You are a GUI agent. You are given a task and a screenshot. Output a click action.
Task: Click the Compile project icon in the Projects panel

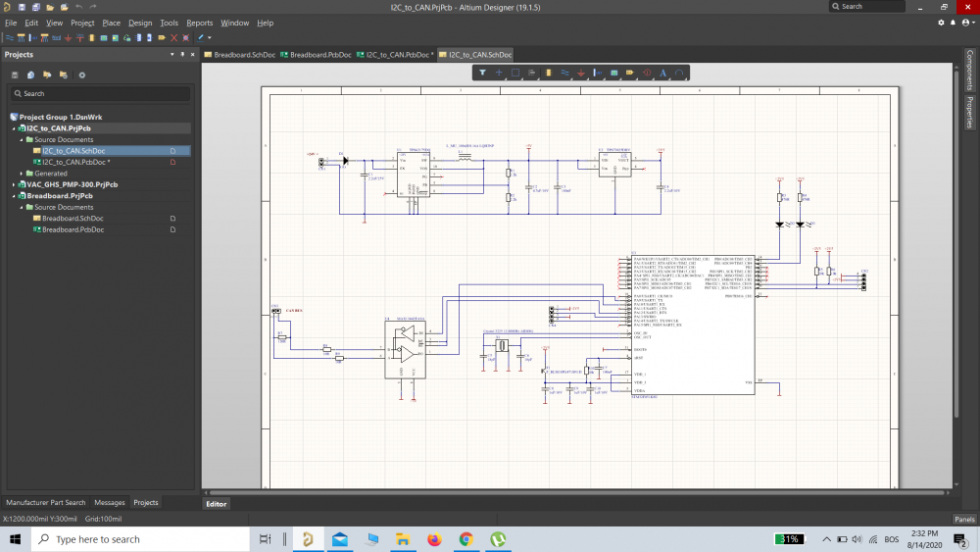click(x=30, y=75)
